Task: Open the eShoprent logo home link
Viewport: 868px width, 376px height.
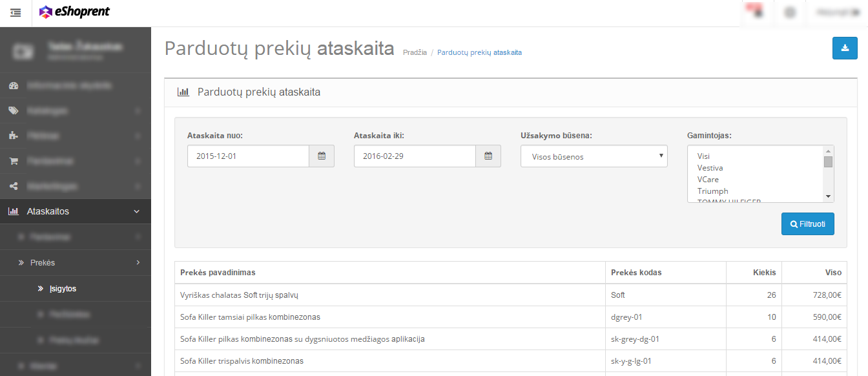Action: (74, 12)
